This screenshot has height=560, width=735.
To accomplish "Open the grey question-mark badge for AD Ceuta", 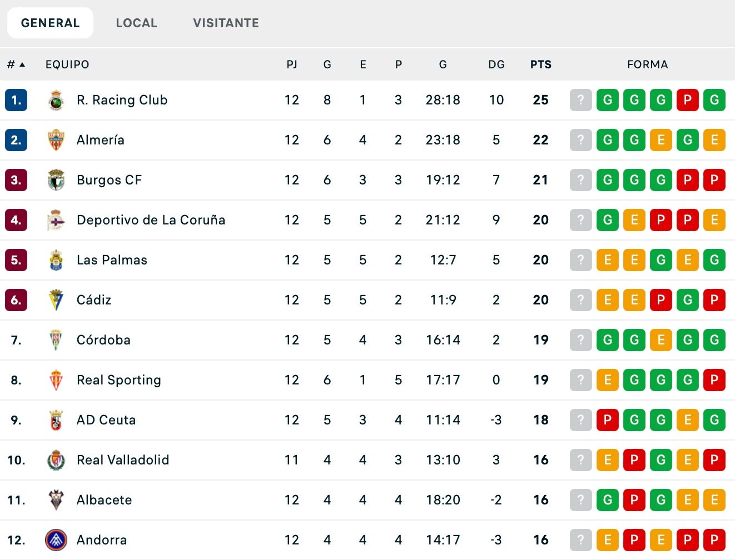I will pos(580,420).
